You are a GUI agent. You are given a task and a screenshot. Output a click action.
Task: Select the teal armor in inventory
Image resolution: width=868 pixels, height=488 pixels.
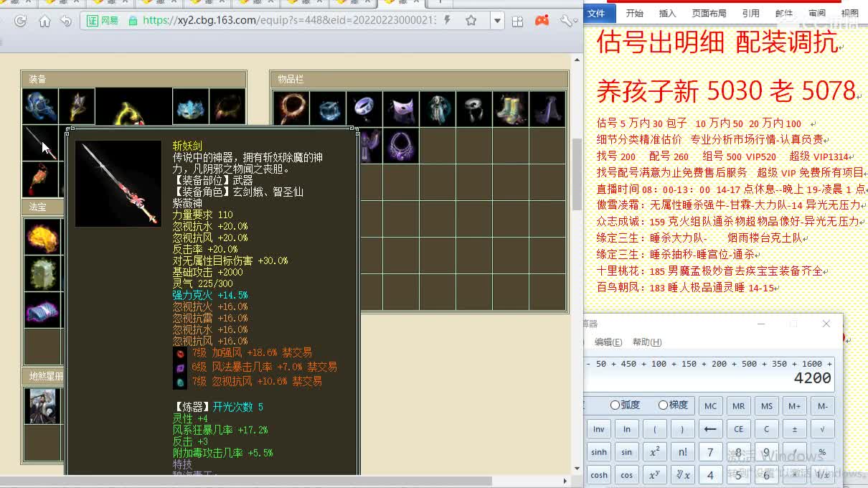[x=438, y=108]
